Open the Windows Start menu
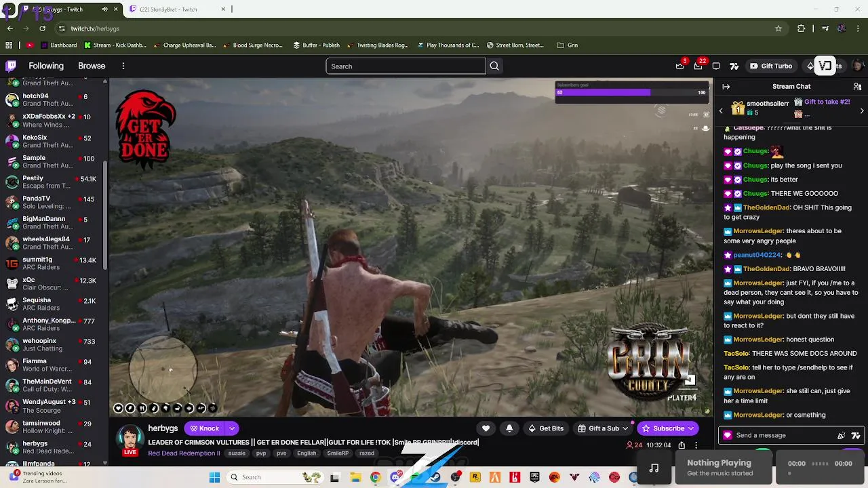The width and height of the screenshot is (868, 488). (x=214, y=477)
